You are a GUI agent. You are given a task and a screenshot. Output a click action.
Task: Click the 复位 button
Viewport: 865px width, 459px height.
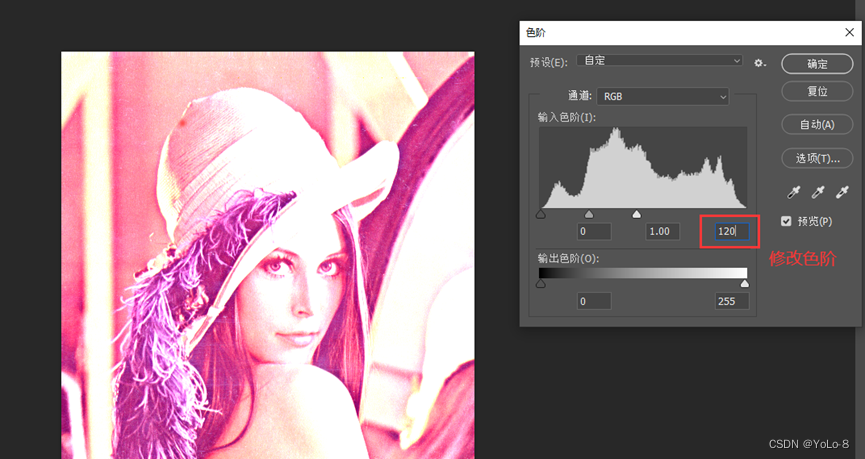pyautogui.click(x=817, y=92)
